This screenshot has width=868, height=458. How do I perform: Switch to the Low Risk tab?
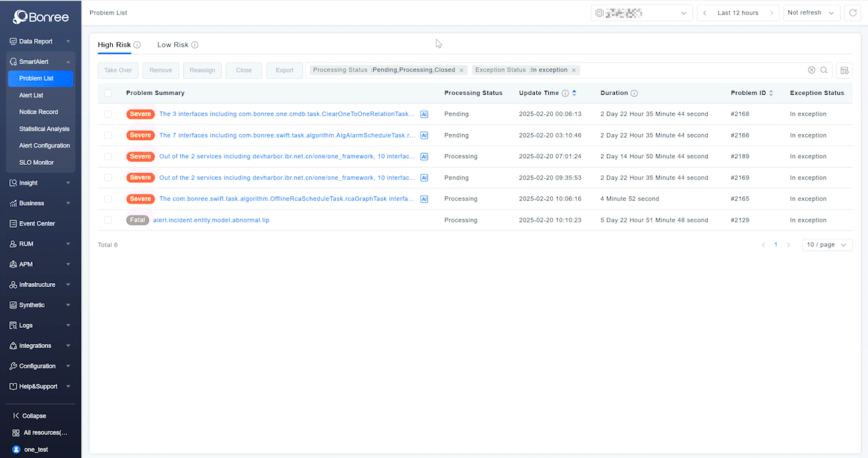click(173, 45)
